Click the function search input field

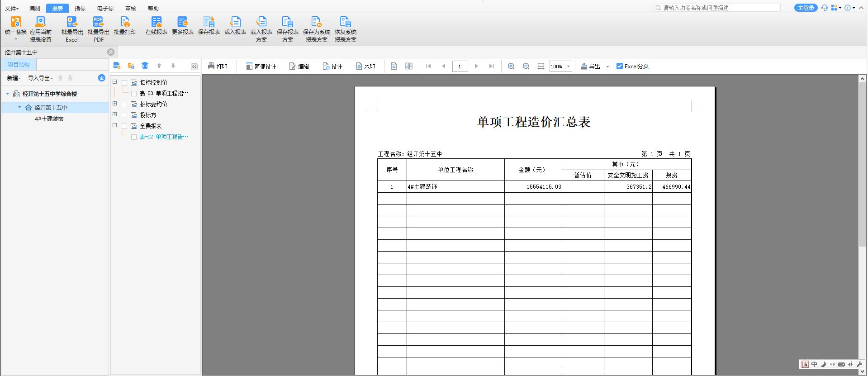point(717,8)
